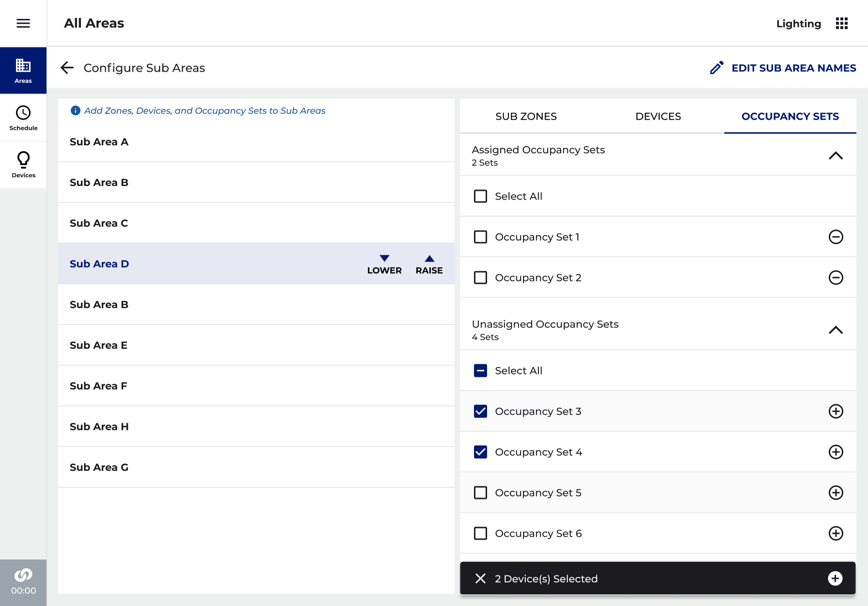This screenshot has width=868, height=606.
Task: Switch to DEVICES tab
Action: click(x=658, y=116)
